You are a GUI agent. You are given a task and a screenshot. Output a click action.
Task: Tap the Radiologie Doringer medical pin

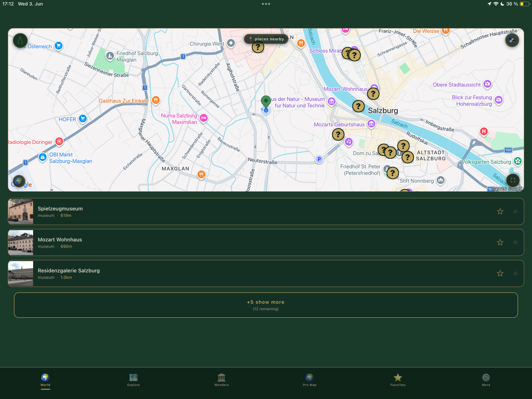coord(59,141)
